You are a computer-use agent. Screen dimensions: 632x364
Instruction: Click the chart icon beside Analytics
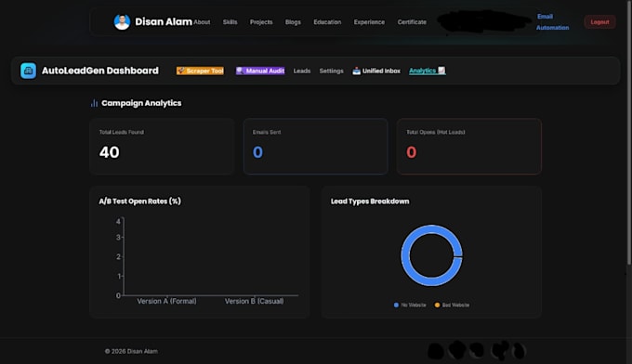click(441, 71)
